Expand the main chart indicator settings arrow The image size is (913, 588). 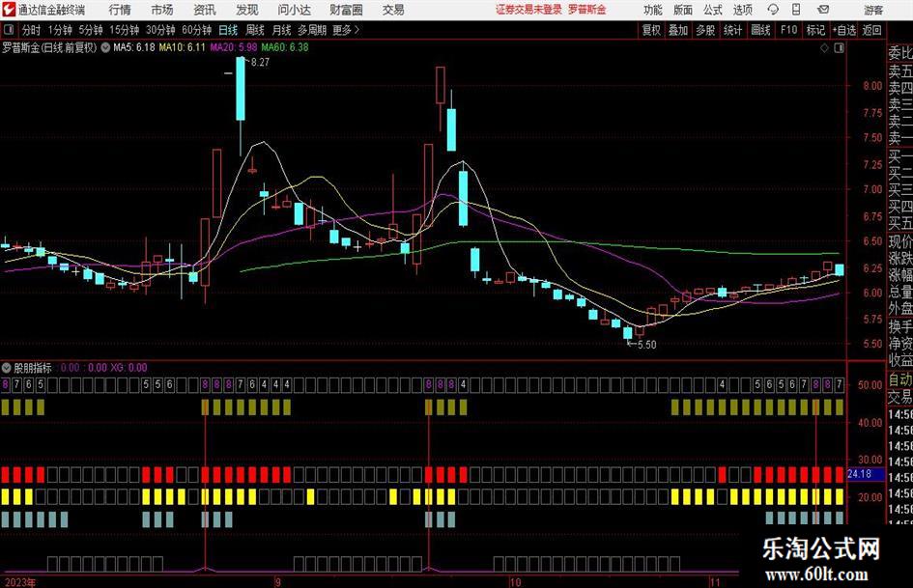click(x=105, y=47)
